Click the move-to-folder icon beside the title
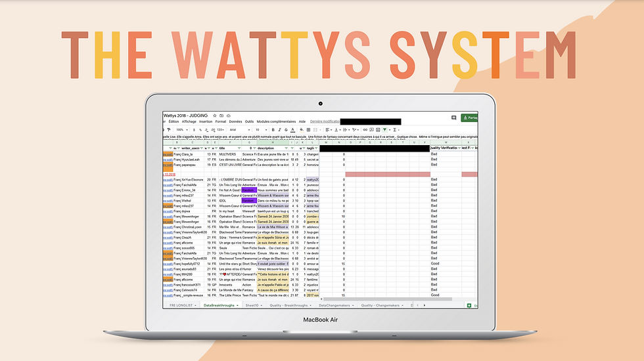 coord(221,116)
